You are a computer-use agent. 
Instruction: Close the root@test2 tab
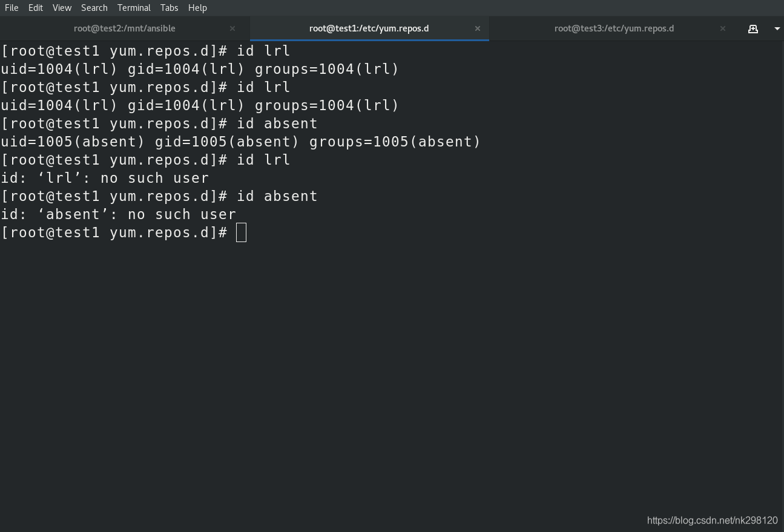232,28
